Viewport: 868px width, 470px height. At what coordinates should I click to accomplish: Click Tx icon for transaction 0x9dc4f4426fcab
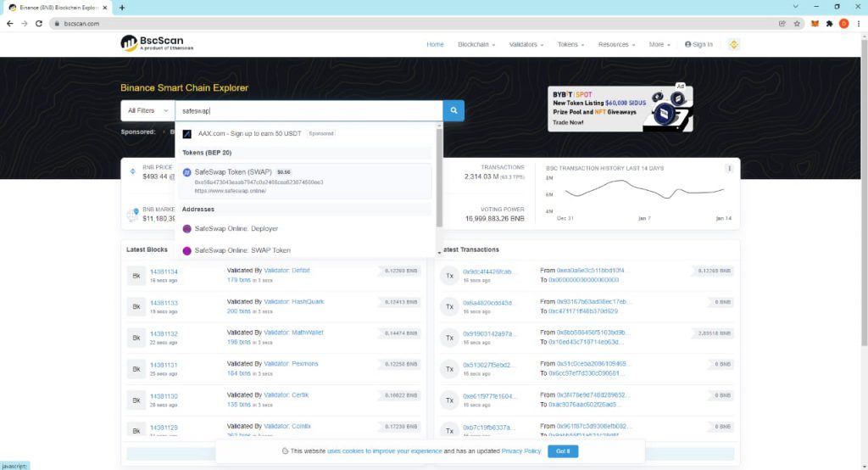tap(449, 276)
